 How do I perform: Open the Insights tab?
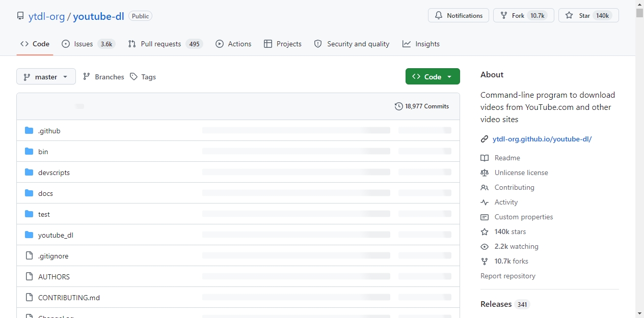tap(421, 44)
